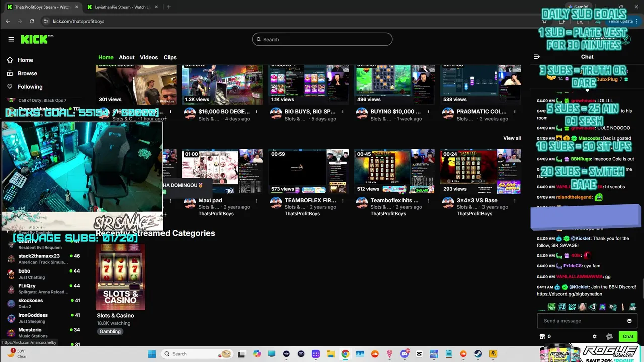Open the Videos tab
644x362 pixels.
click(x=149, y=57)
